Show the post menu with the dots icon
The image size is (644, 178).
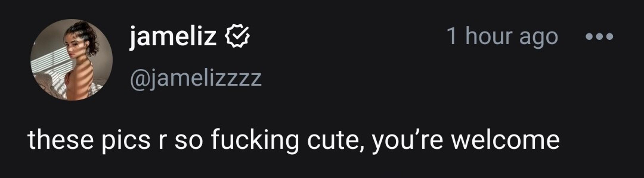tap(599, 37)
